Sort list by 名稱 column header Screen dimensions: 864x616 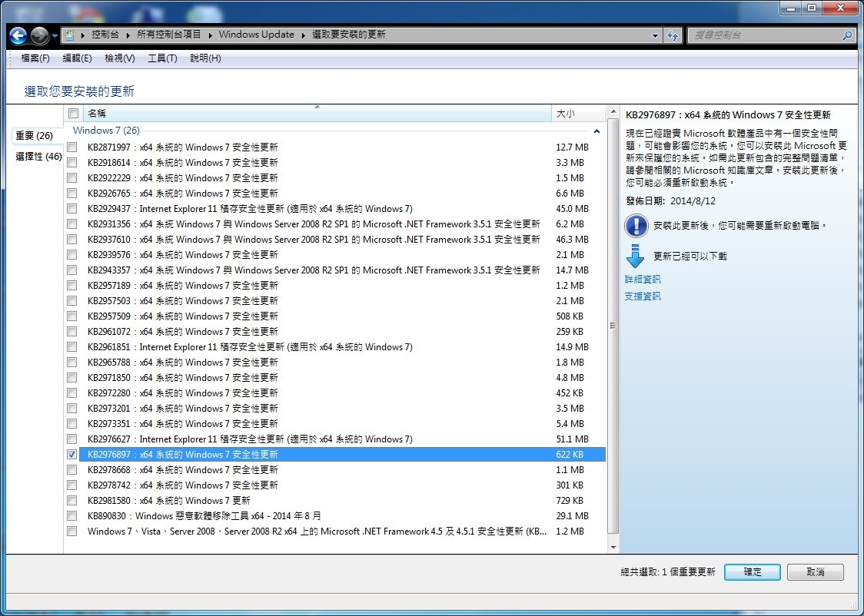click(317, 113)
